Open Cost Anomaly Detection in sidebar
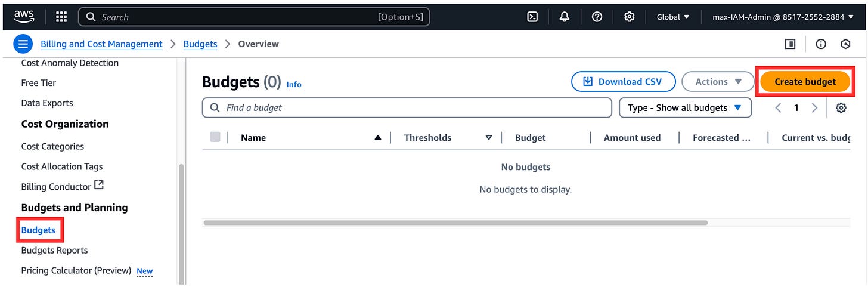This screenshot has width=868, height=287. click(x=70, y=63)
